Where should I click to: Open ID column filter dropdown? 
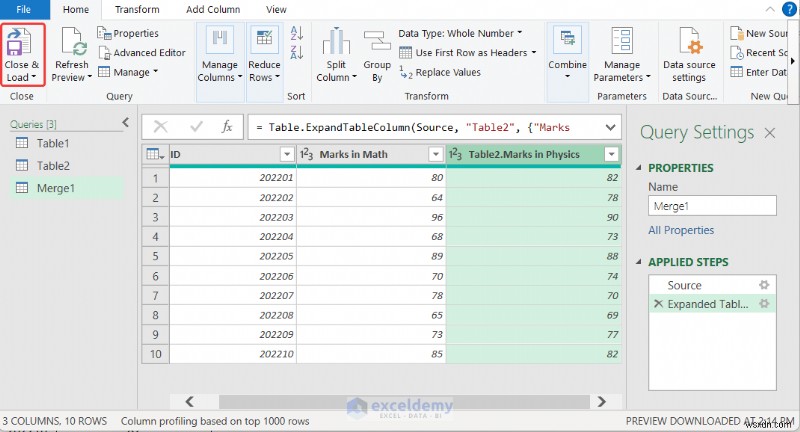[x=287, y=154]
